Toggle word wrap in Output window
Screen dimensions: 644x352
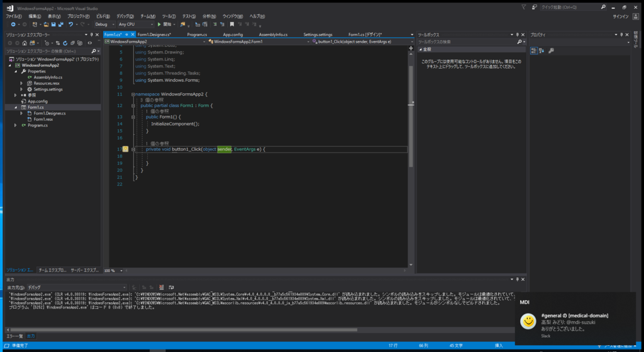click(171, 287)
